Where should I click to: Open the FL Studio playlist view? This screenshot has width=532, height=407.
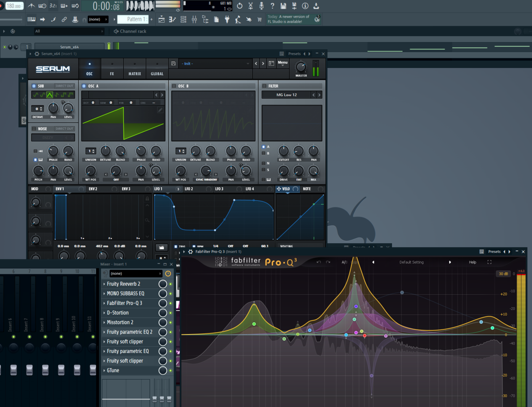point(161,20)
